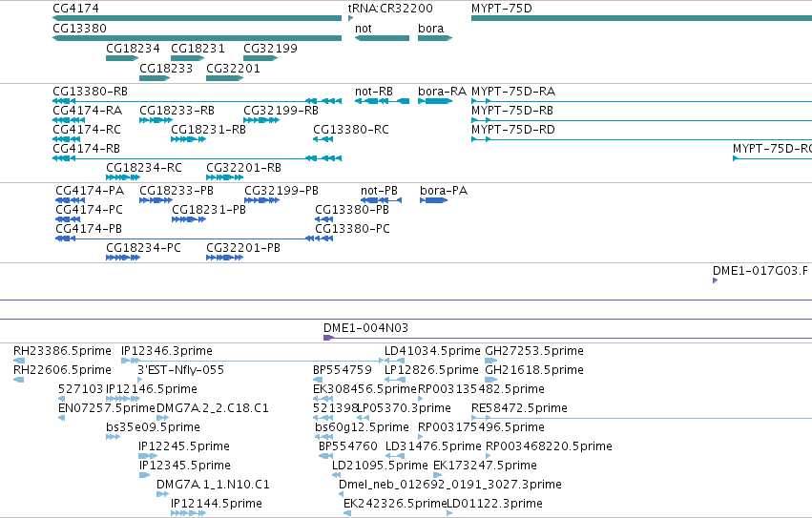Select the CG18234-RC transcript label
Image resolution: width=812 pixels, height=518 pixels.
[x=144, y=168]
